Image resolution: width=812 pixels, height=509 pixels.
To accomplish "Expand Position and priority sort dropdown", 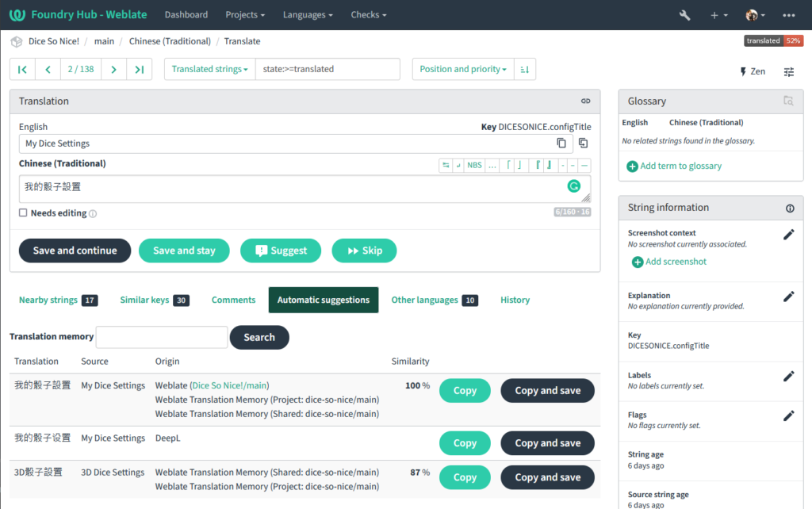I will (463, 70).
